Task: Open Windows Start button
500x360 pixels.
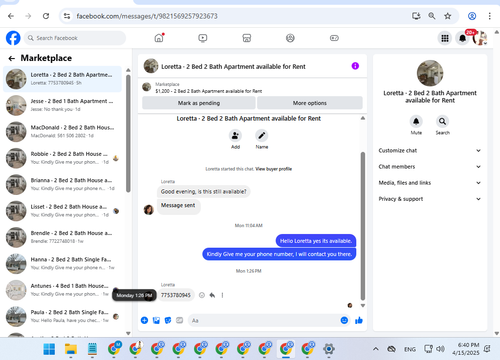Action: 49,349
